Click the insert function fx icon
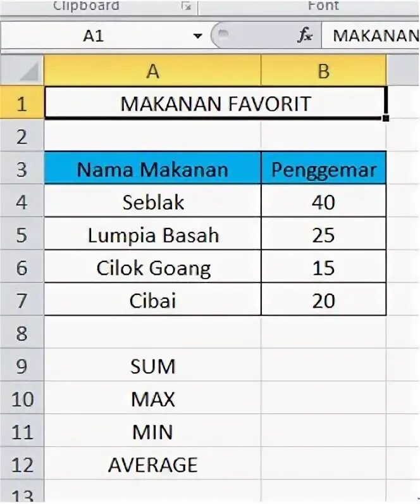 [305, 35]
